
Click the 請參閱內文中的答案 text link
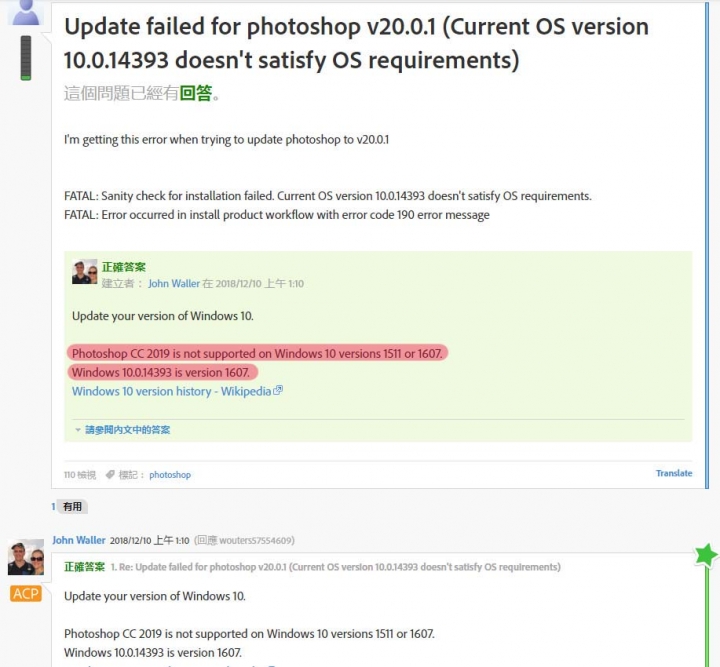[128, 430]
